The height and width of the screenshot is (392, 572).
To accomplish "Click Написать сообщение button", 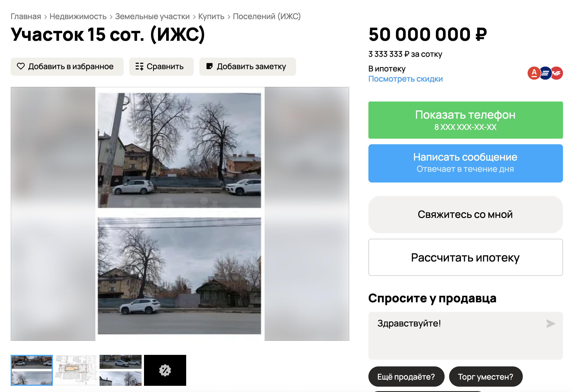I will click(465, 163).
